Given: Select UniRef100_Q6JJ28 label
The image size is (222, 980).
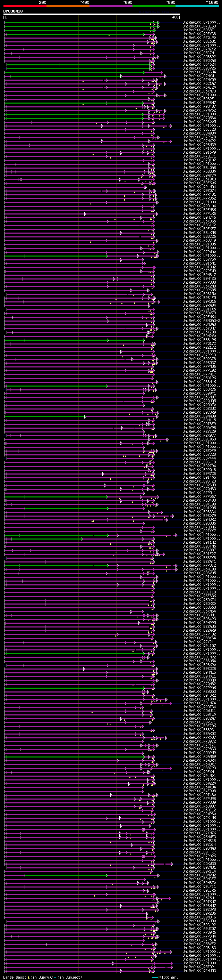Looking at the screenshot, I should tap(199, 130).
